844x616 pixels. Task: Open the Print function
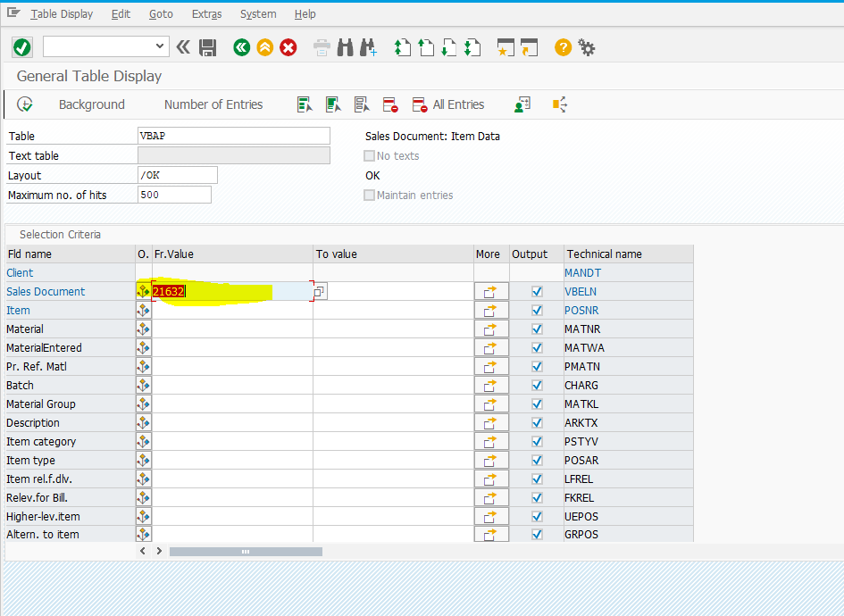pyautogui.click(x=321, y=46)
